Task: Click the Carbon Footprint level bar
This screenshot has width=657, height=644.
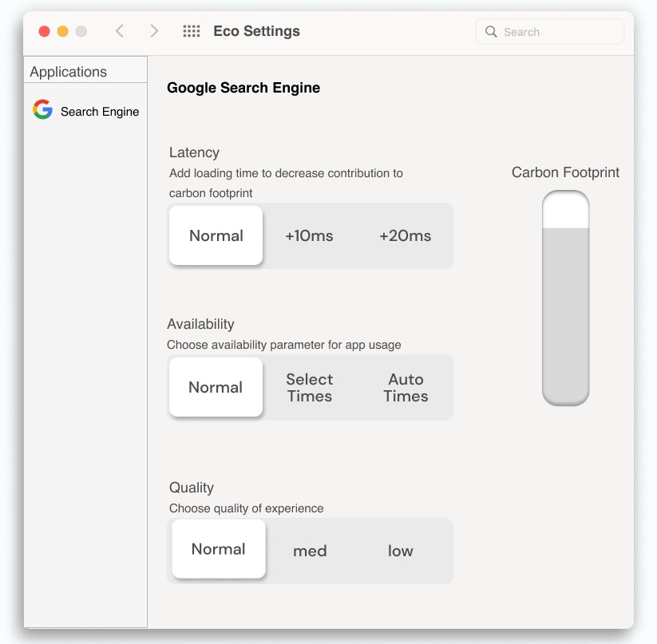Action: [565, 298]
